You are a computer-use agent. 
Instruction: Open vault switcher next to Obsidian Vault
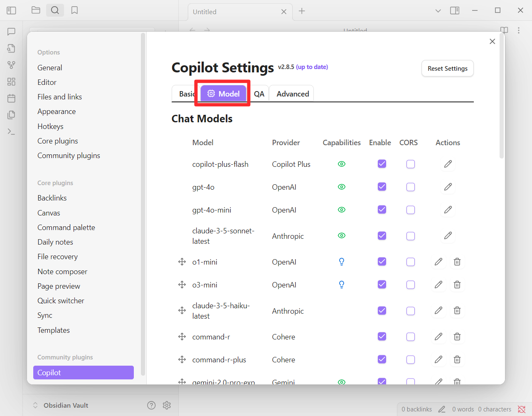pyautogui.click(x=35, y=405)
